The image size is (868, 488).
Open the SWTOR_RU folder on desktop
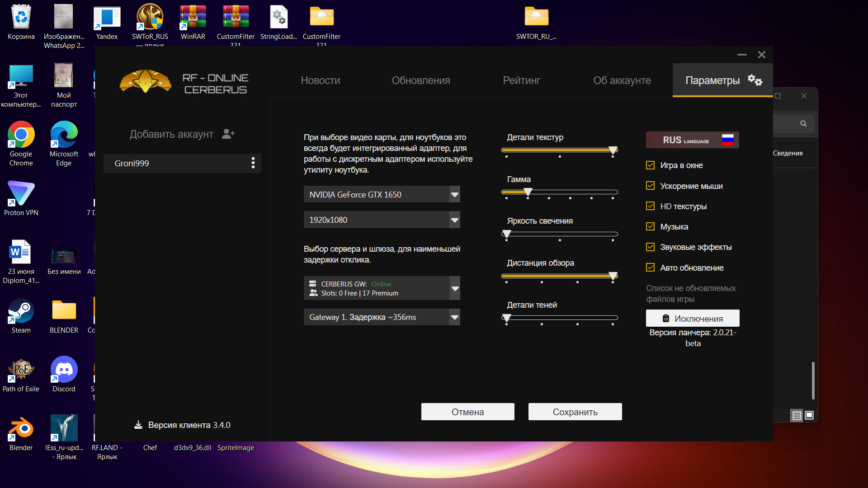pyautogui.click(x=536, y=23)
